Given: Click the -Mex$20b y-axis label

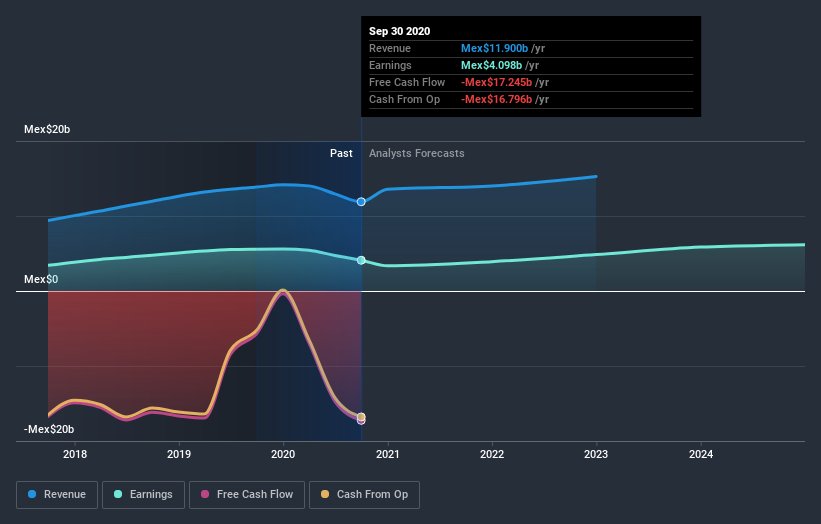Looking at the screenshot, I should click(x=49, y=429).
